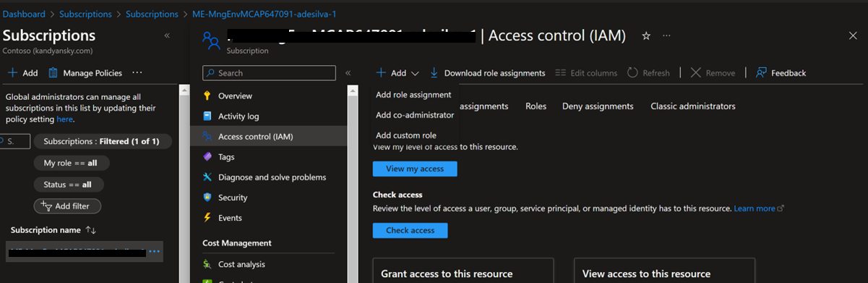868x283 pixels.
Task: Click the View my access button
Action: tap(415, 169)
